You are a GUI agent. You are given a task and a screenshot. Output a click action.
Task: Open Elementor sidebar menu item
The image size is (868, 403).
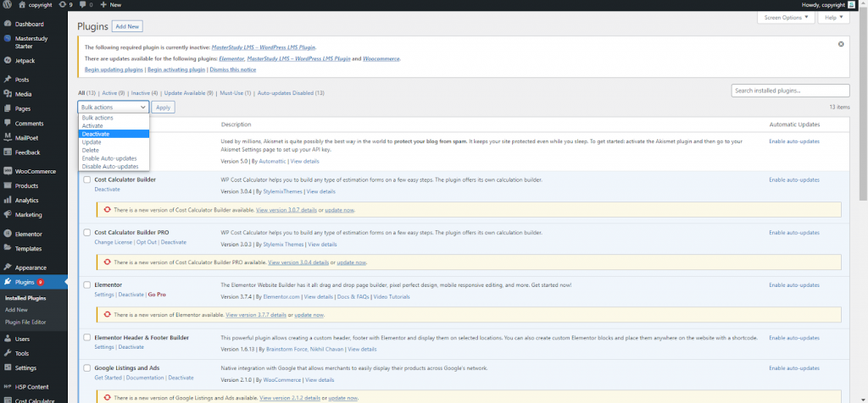click(x=29, y=233)
